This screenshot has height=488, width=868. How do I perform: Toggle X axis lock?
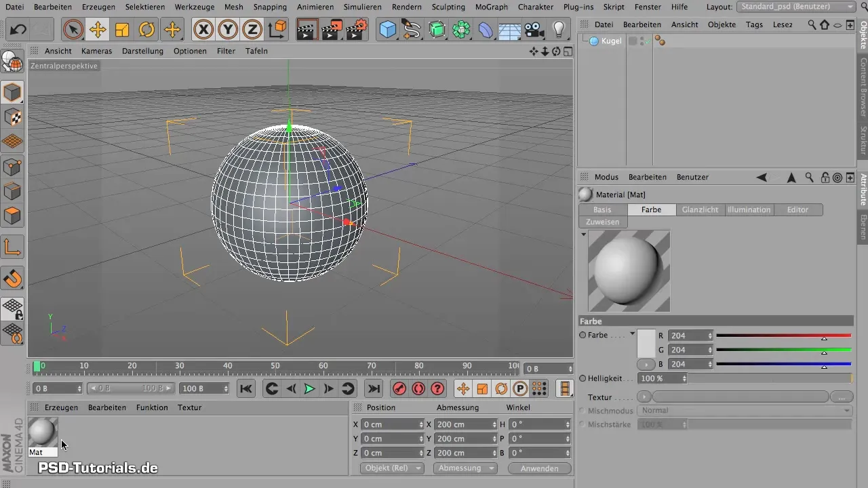203,30
